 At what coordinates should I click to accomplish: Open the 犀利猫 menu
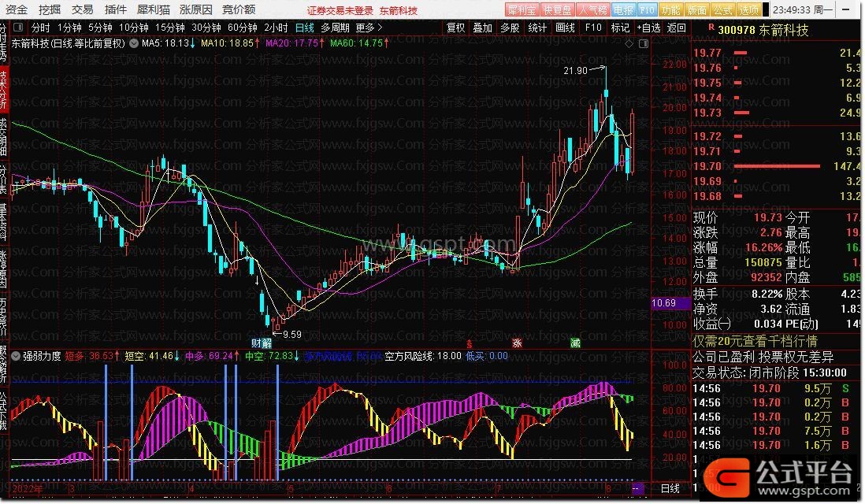154,9
